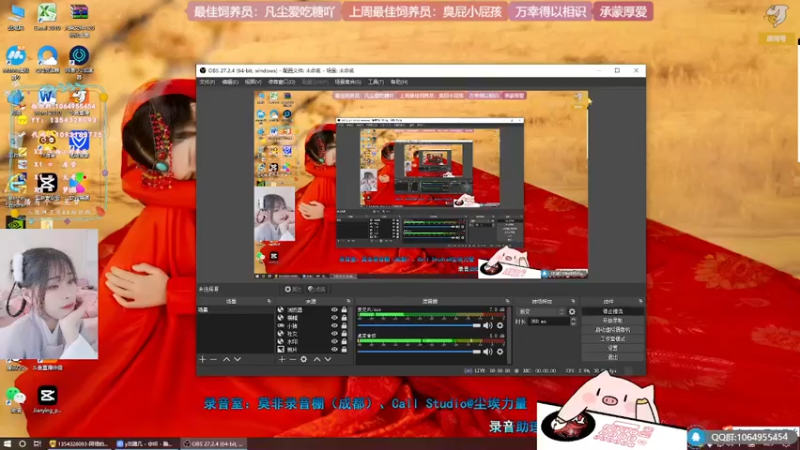Pop out the Audio Mixer dock
800x450 pixels.
coord(507,302)
